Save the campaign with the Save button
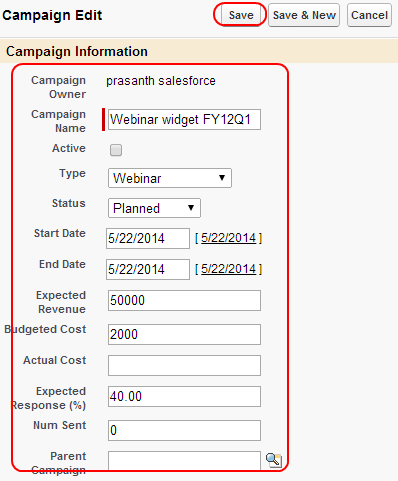This screenshot has width=398, height=481. point(241,15)
